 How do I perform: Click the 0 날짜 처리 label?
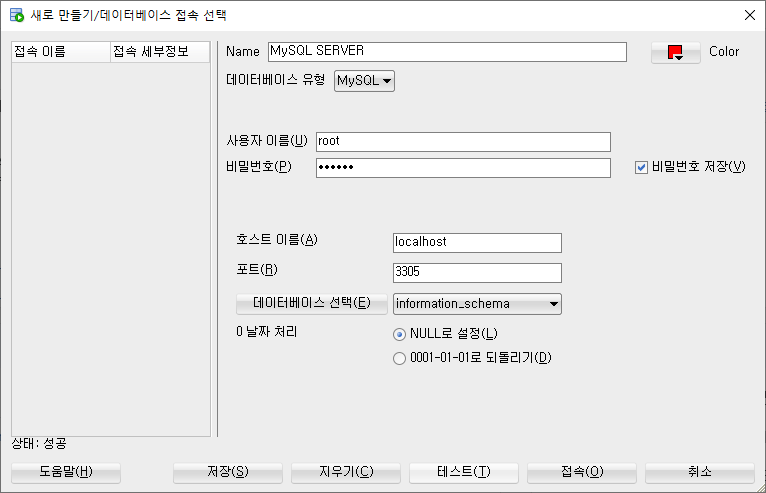coord(267,332)
